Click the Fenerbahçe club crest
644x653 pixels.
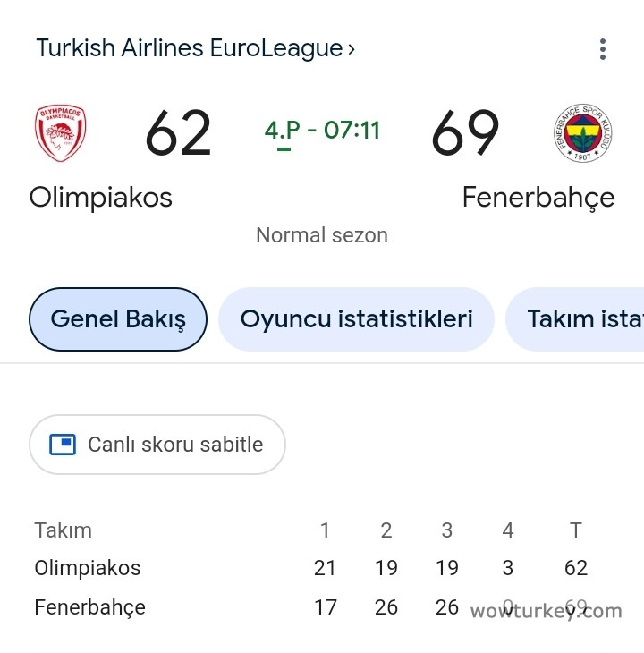[x=583, y=133]
